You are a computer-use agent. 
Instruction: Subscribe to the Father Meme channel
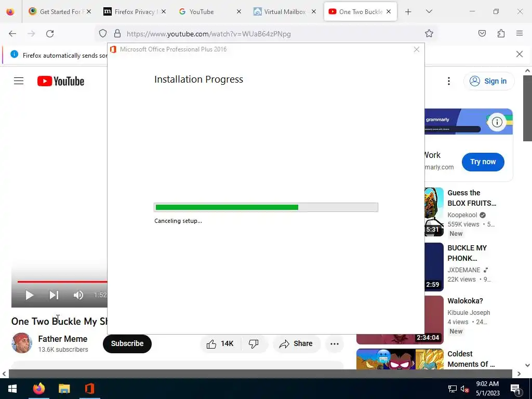point(127,344)
